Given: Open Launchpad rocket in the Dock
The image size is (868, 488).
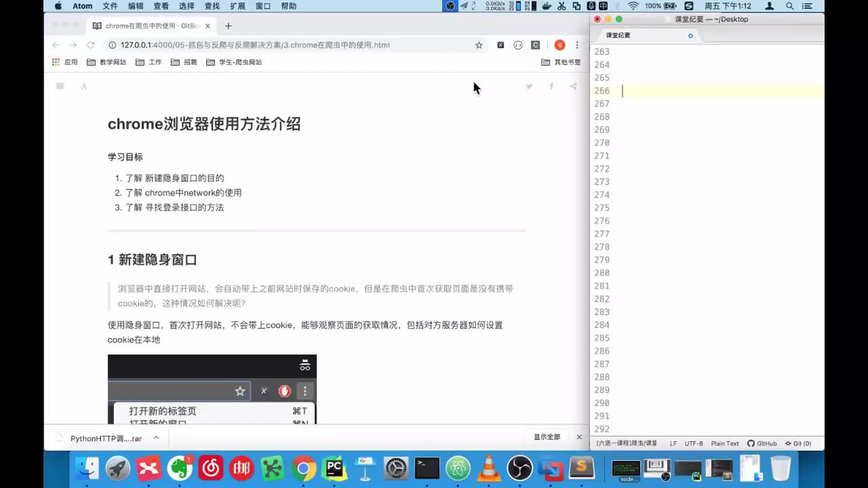Looking at the screenshot, I should [x=118, y=468].
